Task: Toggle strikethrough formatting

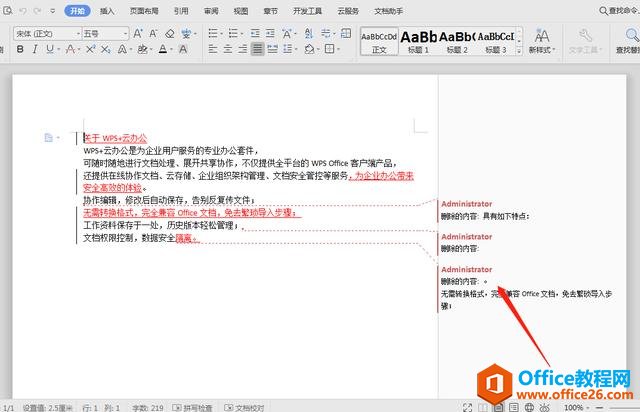Action: (x=70, y=49)
